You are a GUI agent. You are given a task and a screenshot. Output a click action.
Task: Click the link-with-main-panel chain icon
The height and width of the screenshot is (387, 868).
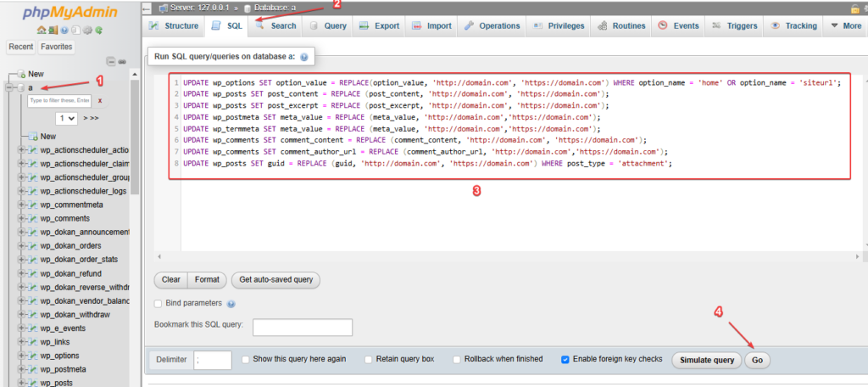point(122,62)
